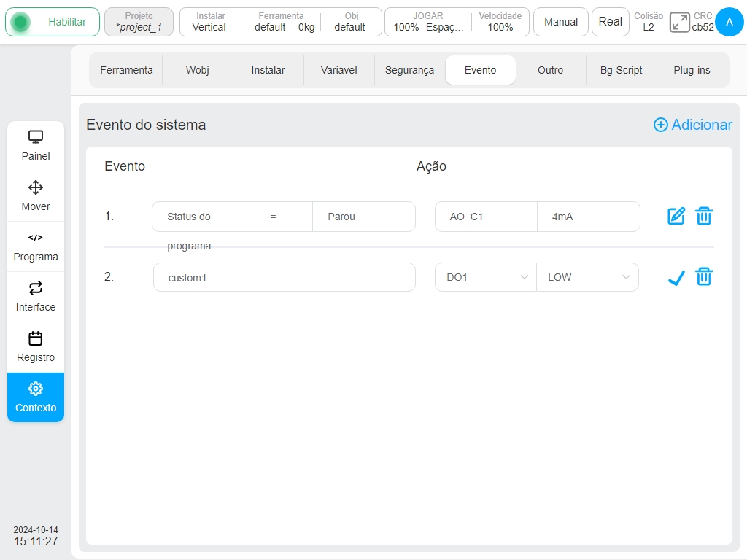
Task: Open the Painel monitor icon
Action: pyautogui.click(x=36, y=137)
